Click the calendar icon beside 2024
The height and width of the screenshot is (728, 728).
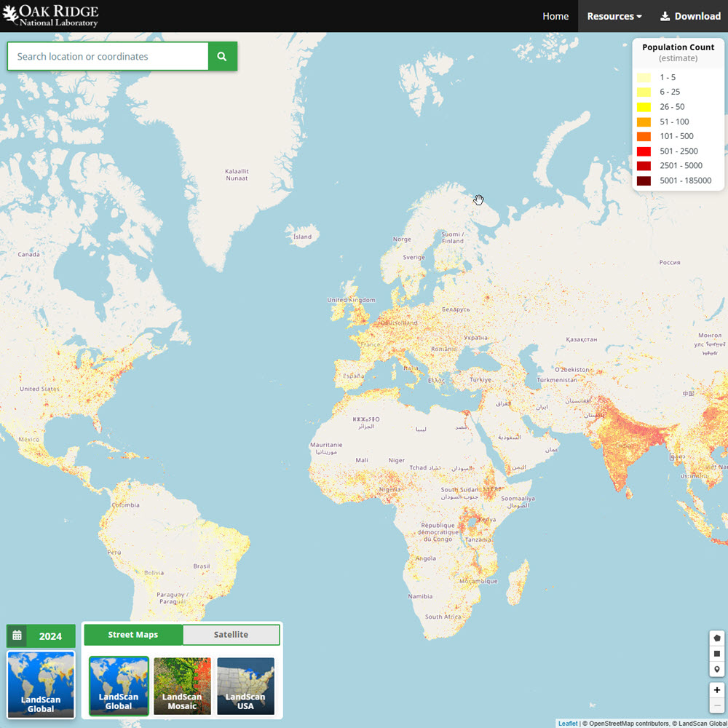[17, 636]
